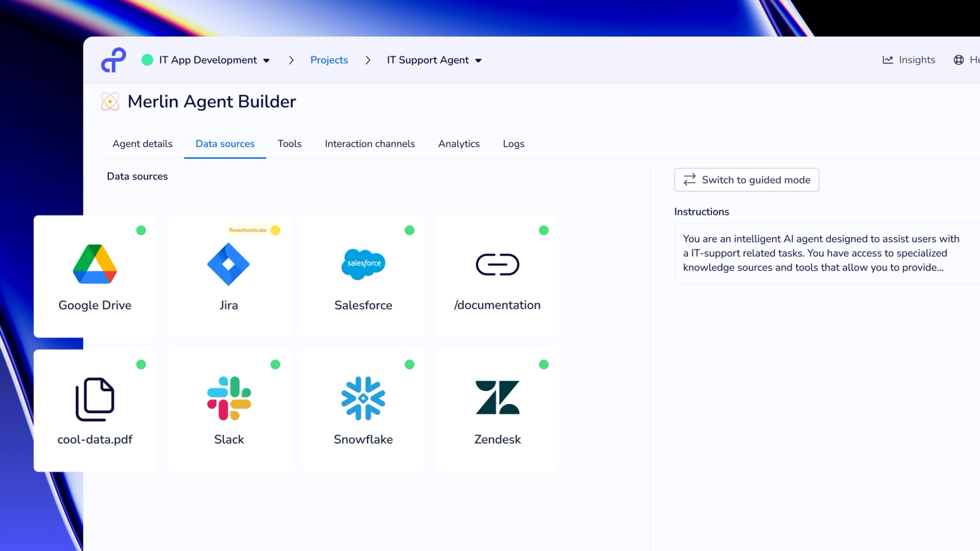Click the Google Drive label text
980x551 pixels.
pyautogui.click(x=95, y=305)
